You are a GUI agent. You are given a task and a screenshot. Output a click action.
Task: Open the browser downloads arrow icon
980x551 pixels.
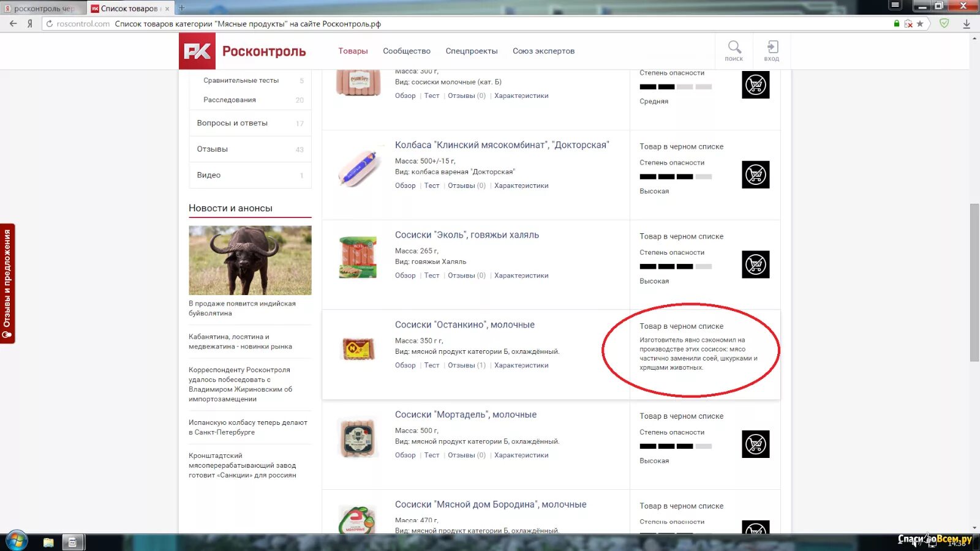pos(967,24)
